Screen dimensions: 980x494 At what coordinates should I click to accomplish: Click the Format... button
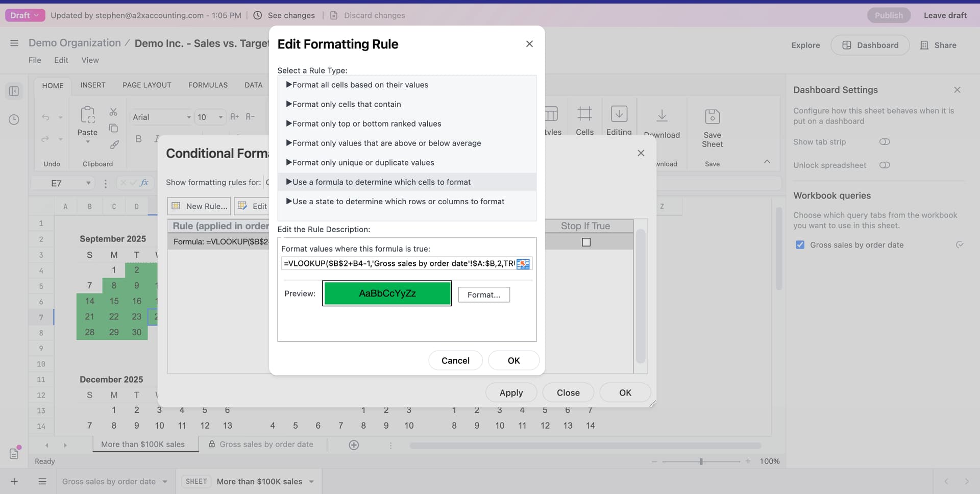[x=483, y=295]
